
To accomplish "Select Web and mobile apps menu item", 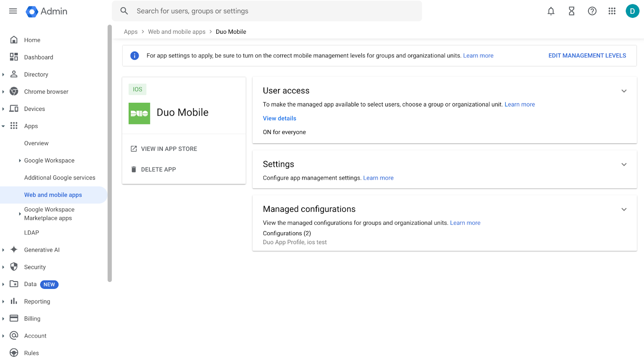I will tap(53, 195).
